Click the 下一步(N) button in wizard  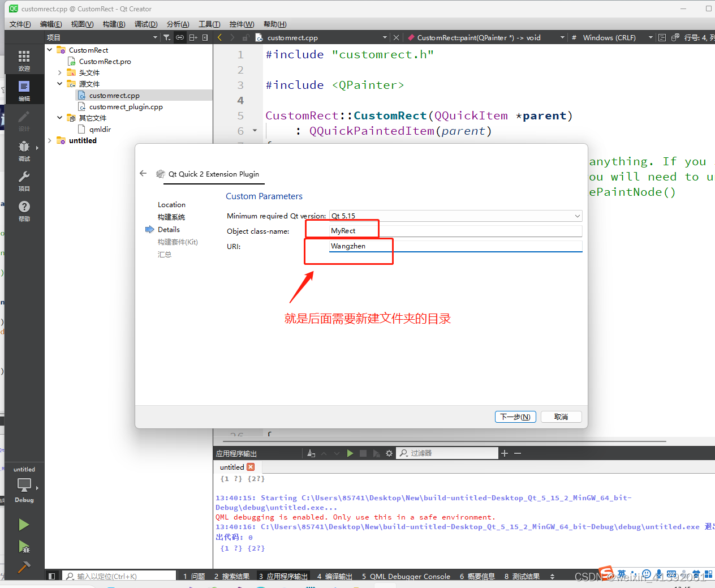click(515, 417)
